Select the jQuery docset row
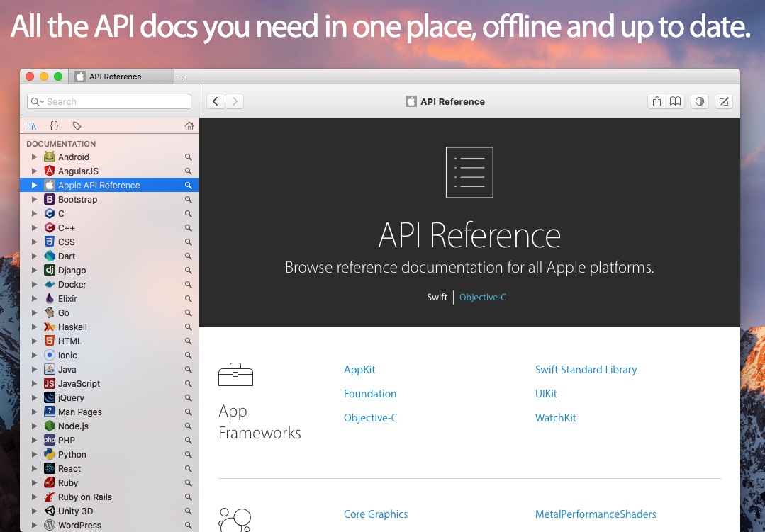The image size is (765, 532). (x=109, y=398)
